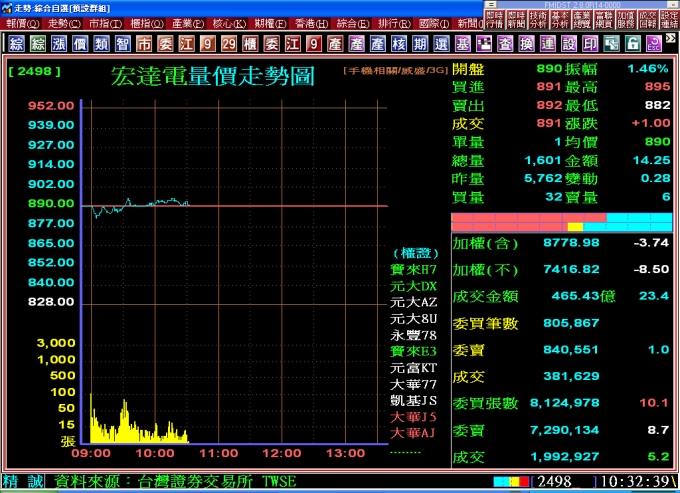Open the 走勢(C) menu
This screenshot has height=493, width=680.
pyautogui.click(x=63, y=23)
